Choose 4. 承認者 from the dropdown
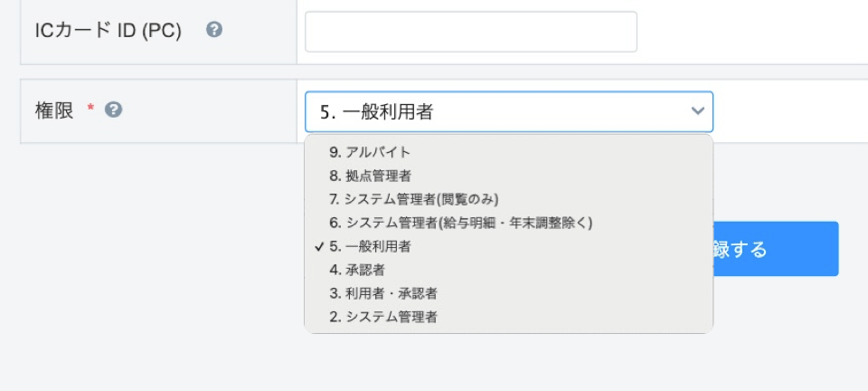Image resolution: width=868 pixels, height=391 pixels. [x=509, y=271]
